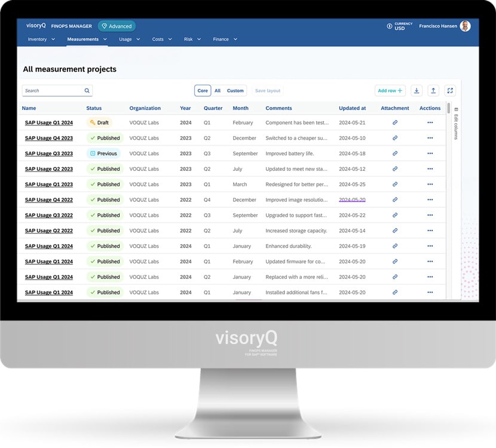Screen dimensions: 496x448
Task: Open attachment link for SAP Usage Q2 2023
Action: 395,169
